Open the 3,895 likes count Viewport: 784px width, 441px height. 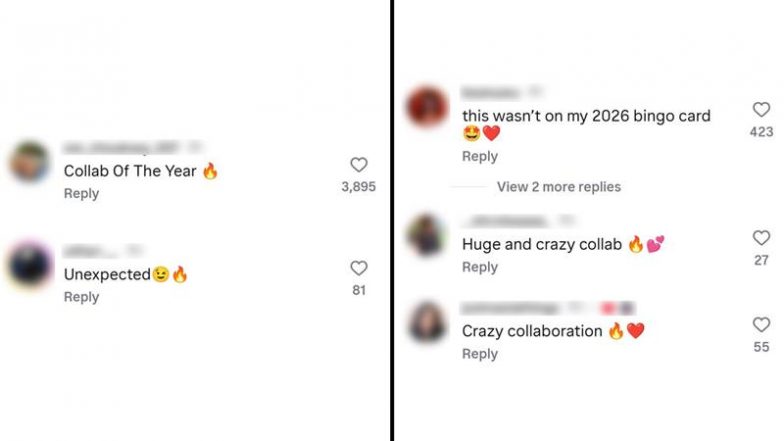click(x=359, y=187)
